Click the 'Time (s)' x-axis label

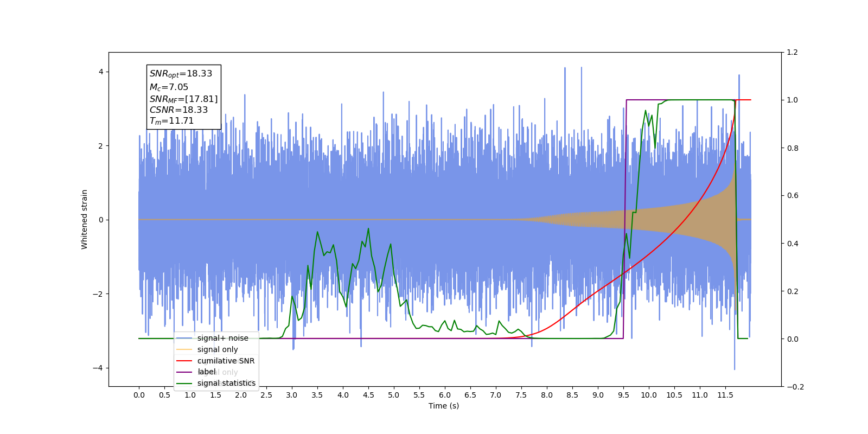point(444,406)
